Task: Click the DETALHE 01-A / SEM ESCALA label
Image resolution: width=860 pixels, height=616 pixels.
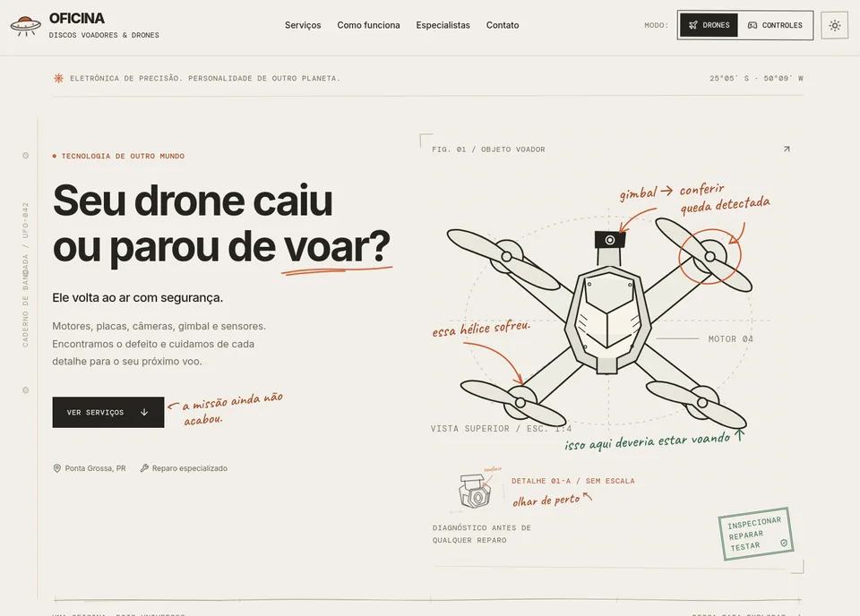Action: pos(573,481)
